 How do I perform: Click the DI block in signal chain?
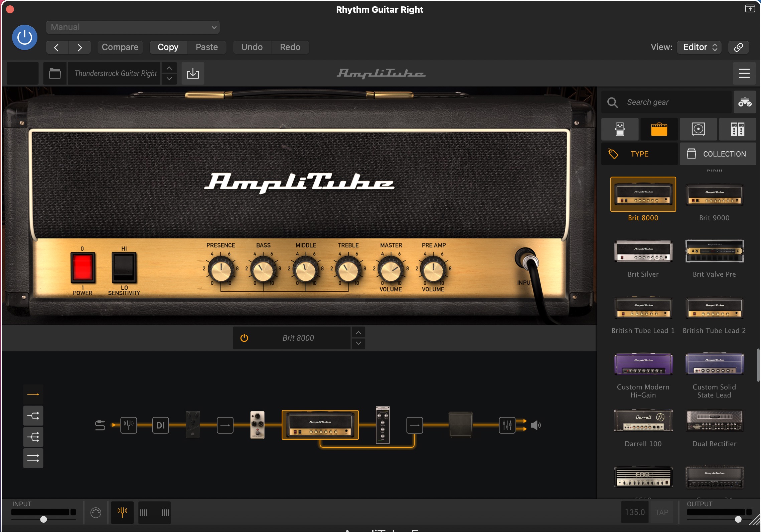(x=161, y=425)
